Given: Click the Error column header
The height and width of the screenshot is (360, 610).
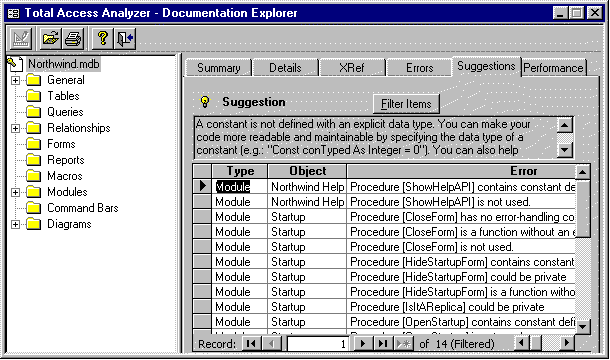Looking at the screenshot, I should tap(461, 171).
